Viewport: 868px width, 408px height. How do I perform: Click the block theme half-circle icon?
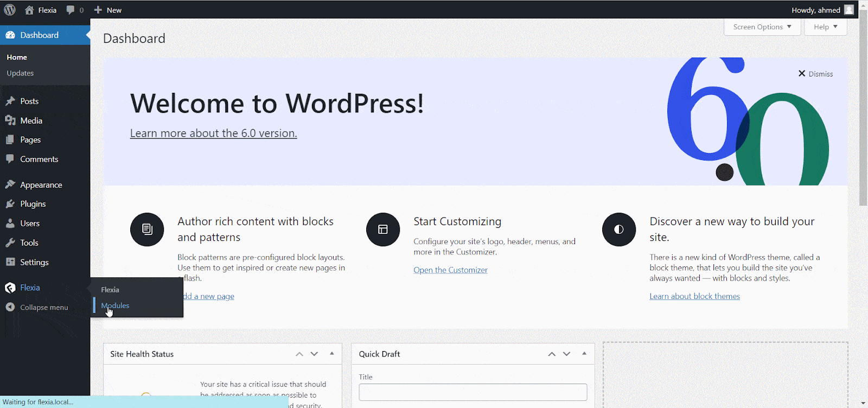coord(619,229)
